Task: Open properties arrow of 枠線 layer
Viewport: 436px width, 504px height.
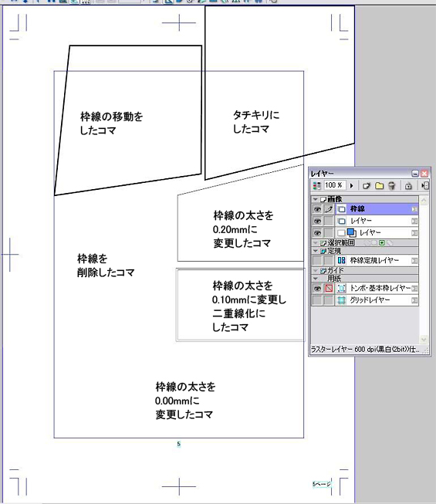Action: [414, 209]
